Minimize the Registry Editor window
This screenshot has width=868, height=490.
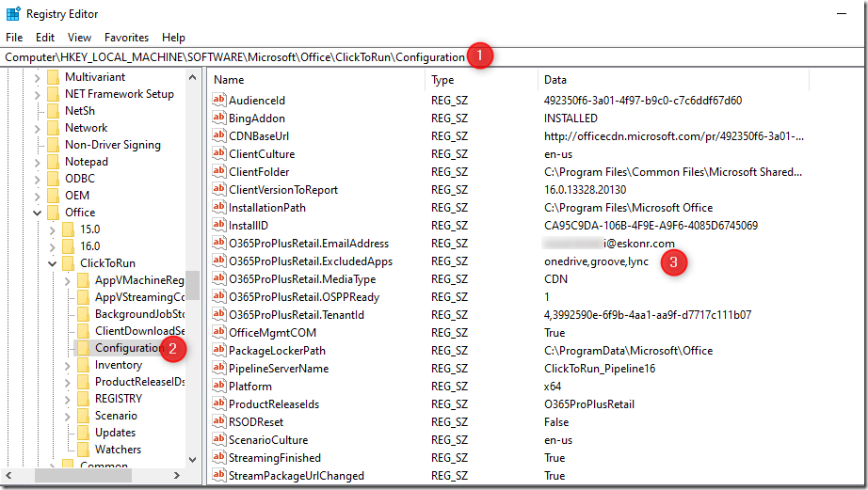click(x=842, y=14)
